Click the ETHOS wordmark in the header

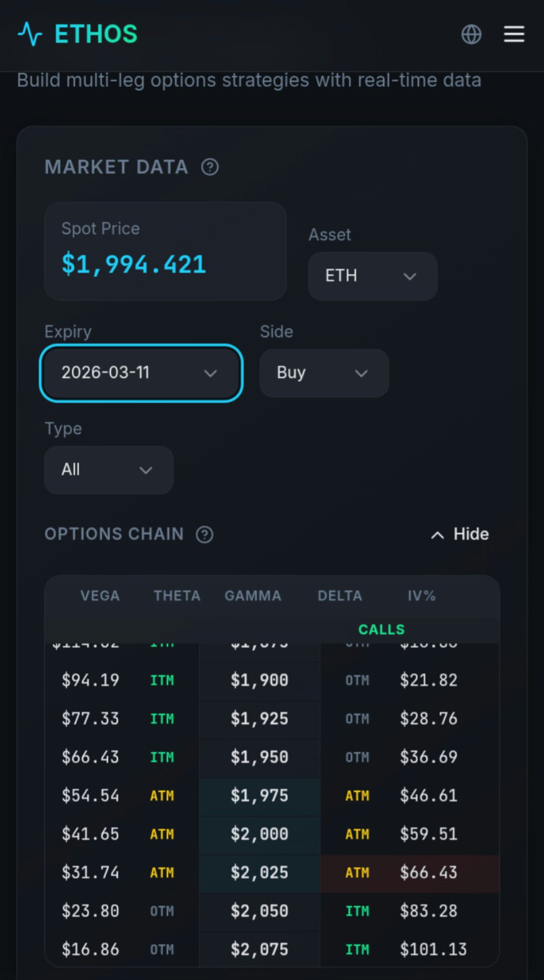[x=96, y=34]
